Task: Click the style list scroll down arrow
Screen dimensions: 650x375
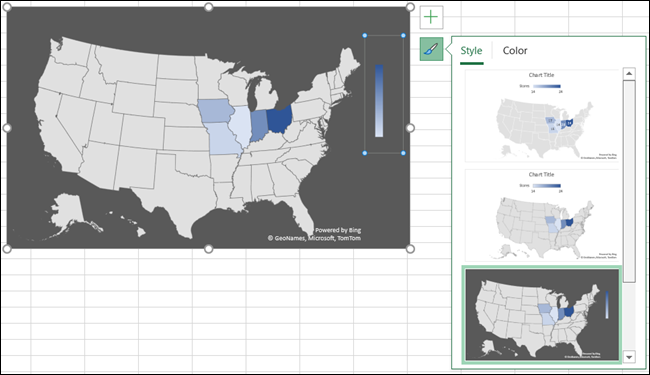Action: pos(629,357)
